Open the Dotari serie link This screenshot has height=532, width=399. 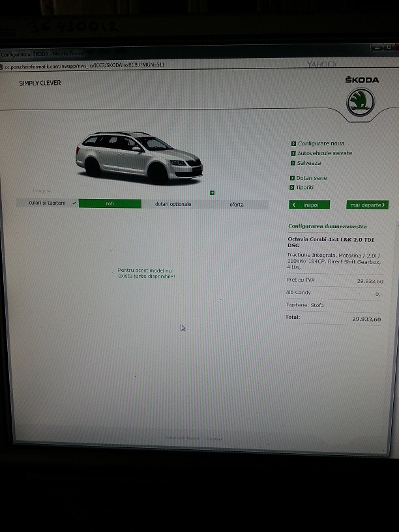pyautogui.click(x=312, y=178)
